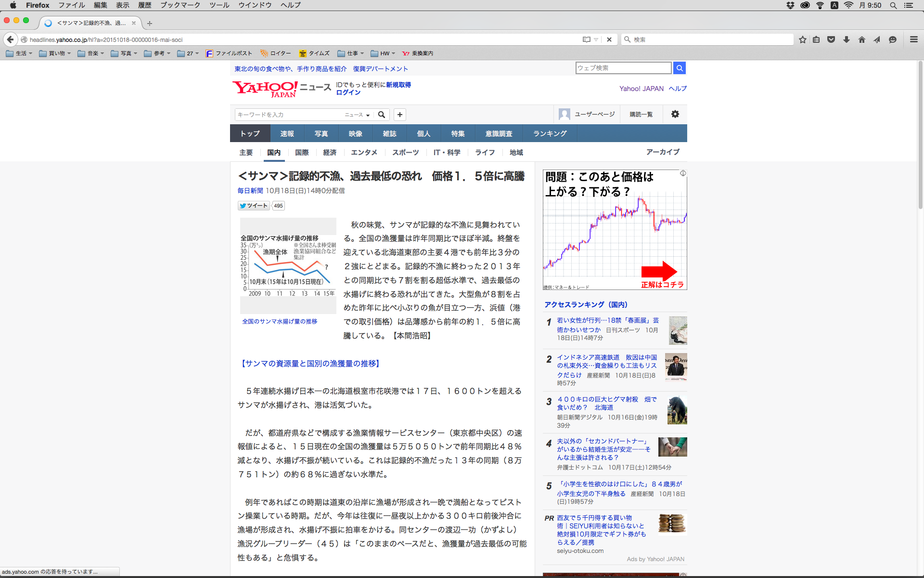Bookmark this page with the star icon
Image resolution: width=924 pixels, height=578 pixels.
tap(802, 39)
